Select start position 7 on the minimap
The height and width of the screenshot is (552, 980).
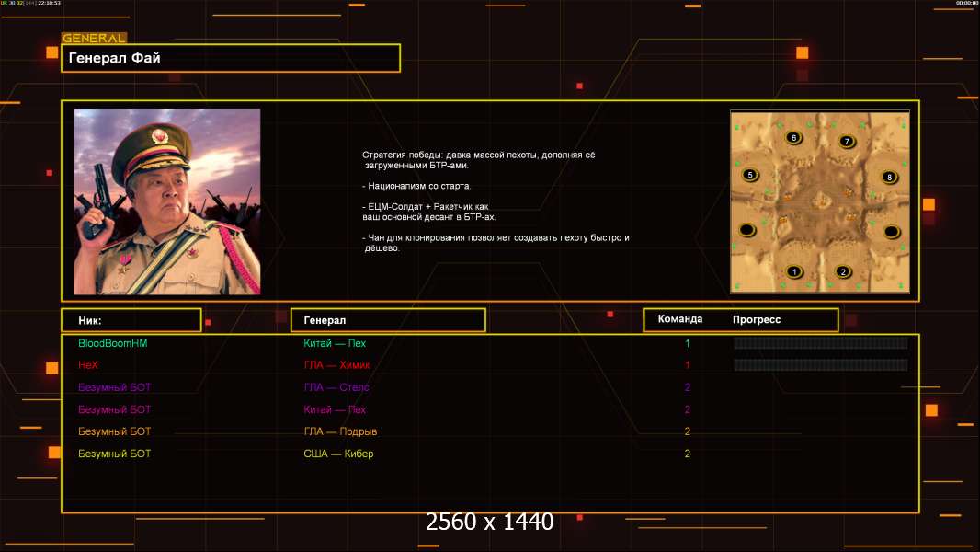(x=847, y=142)
